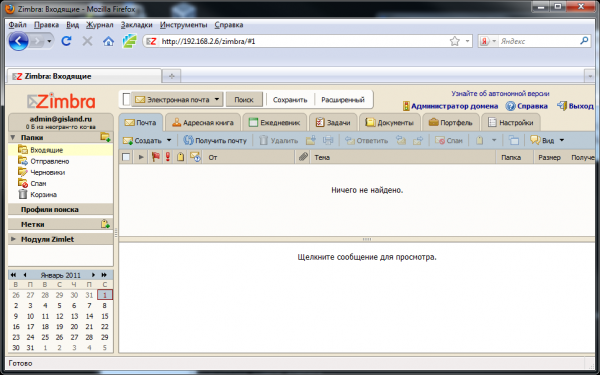Bookmark this page with the star icon
The width and height of the screenshot is (600, 375).
(455, 41)
